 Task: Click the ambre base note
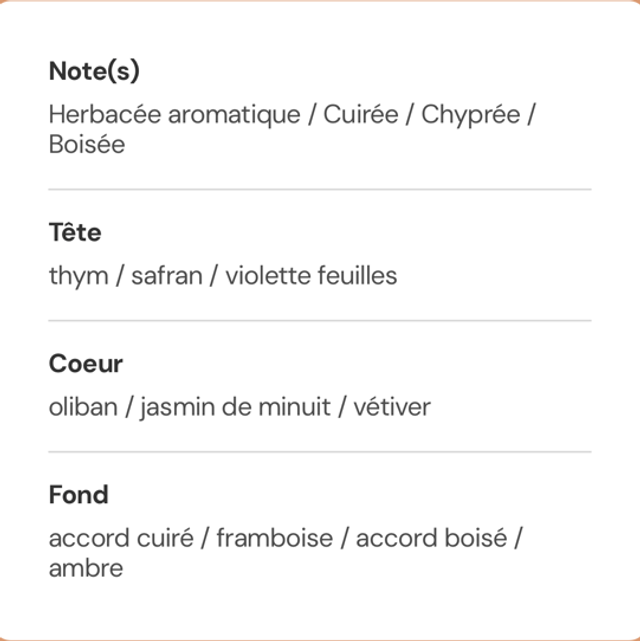pos(86,568)
